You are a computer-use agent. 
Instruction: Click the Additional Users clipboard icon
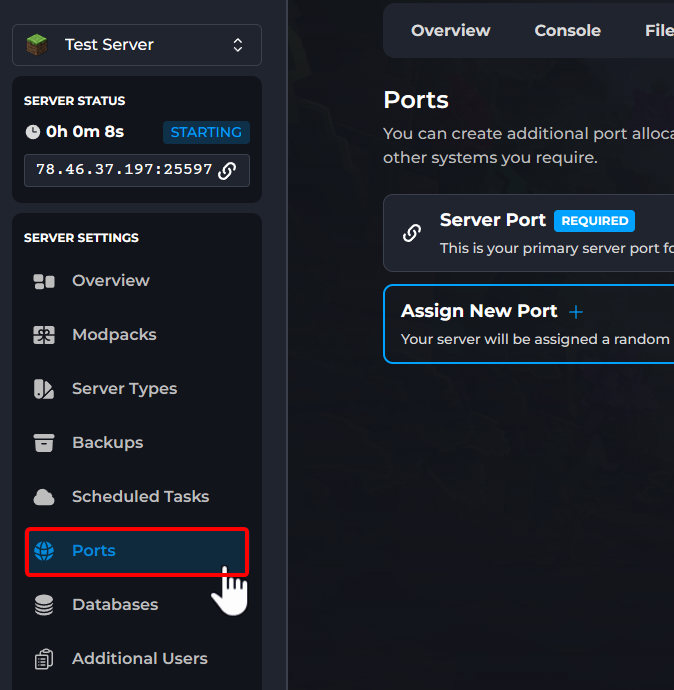coord(44,659)
